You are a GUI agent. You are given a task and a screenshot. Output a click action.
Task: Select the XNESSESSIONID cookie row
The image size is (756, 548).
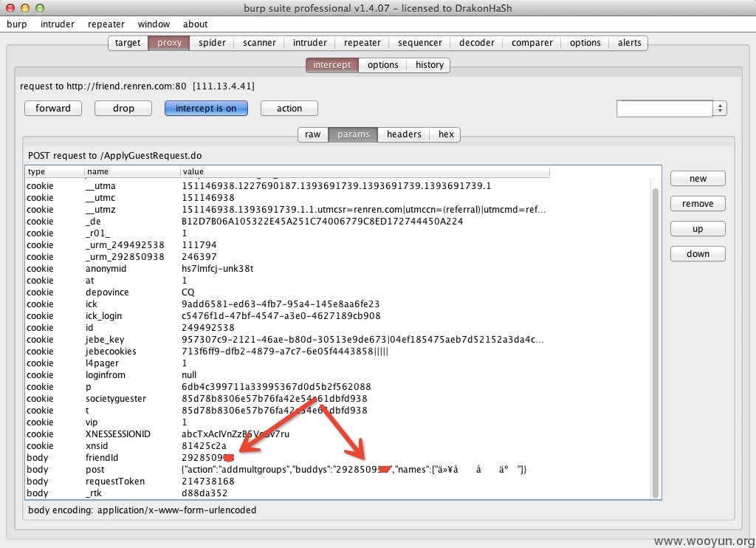pyautogui.click(x=288, y=434)
